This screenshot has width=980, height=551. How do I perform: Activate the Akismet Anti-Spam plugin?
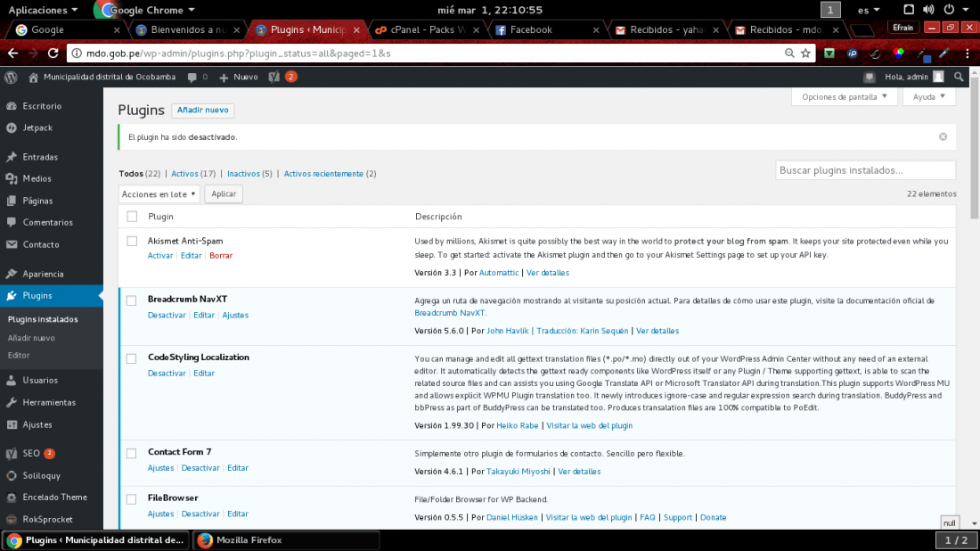pos(160,256)
